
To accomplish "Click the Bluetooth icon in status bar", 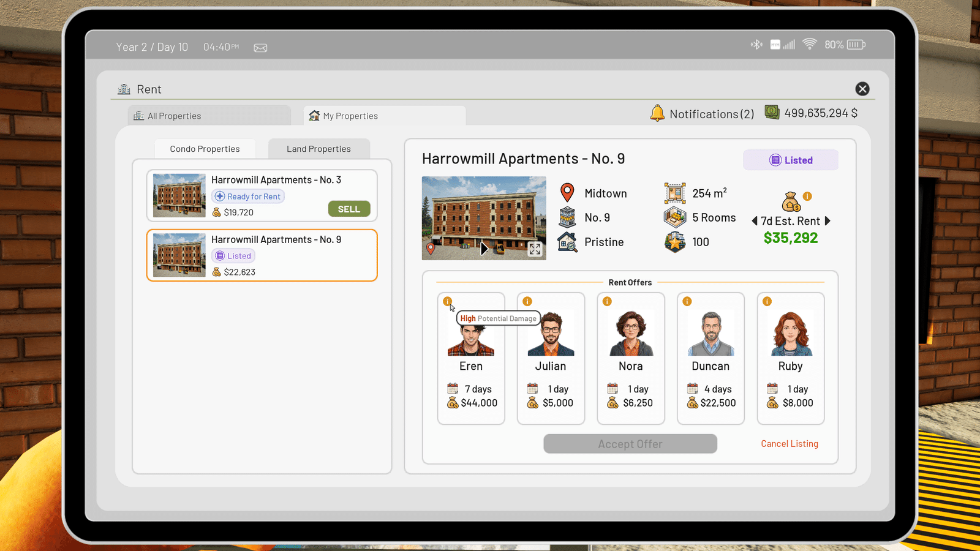I will click(757, 45).
